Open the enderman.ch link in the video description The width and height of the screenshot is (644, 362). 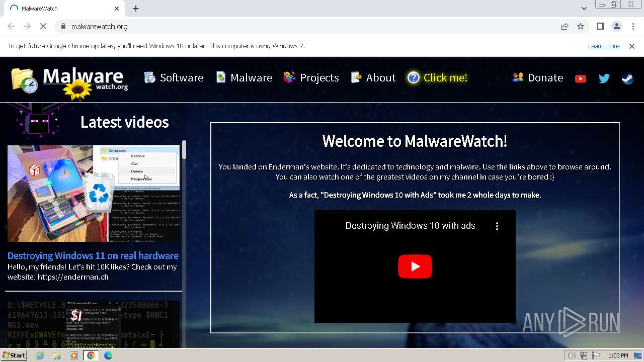(73, 277)
